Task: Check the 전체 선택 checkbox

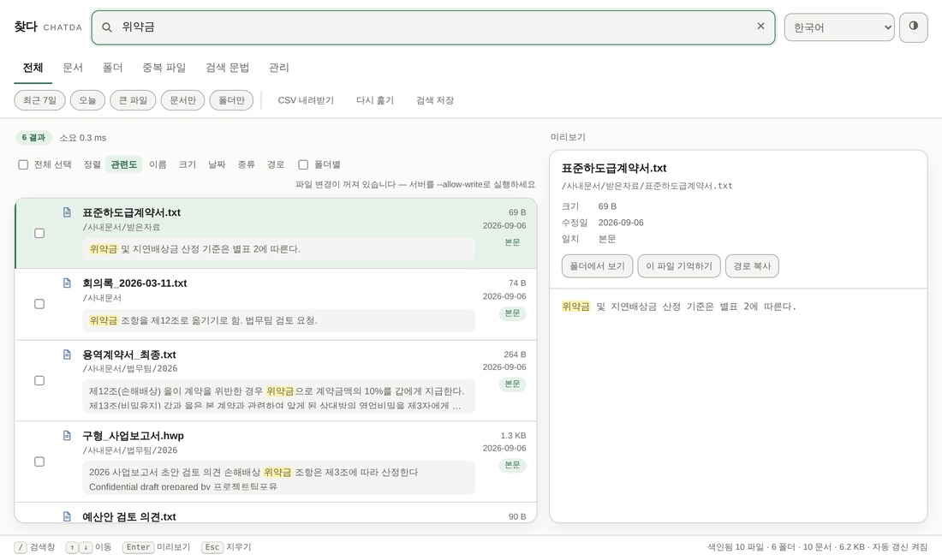Action: (x=23, y=164)
